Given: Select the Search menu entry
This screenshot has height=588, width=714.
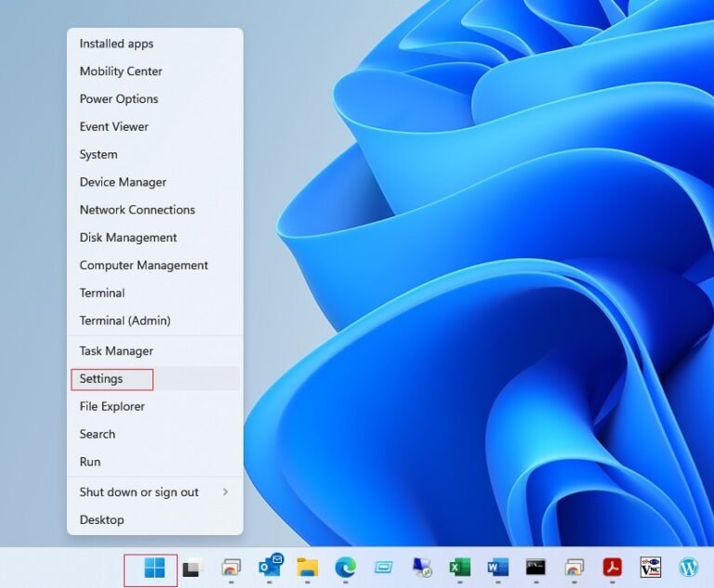Looking at the screenshot, I should (155, 434).
